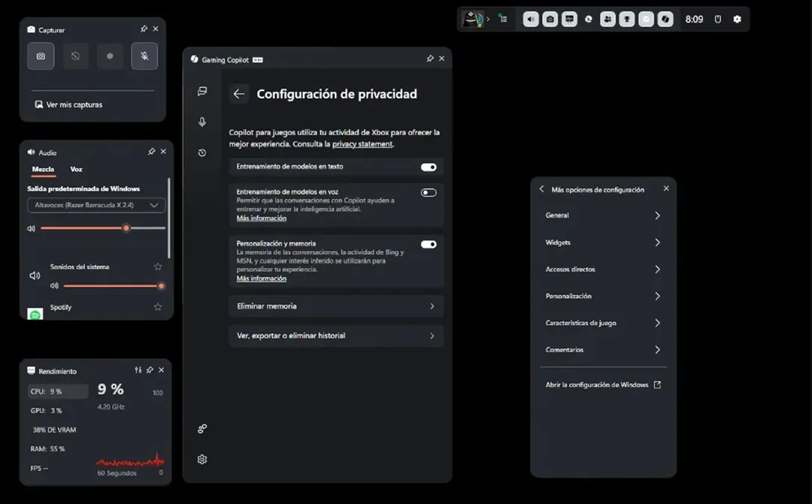Open the chat icon in Gaming Copilot sidebar
812x504 pixels.
tap(202, 92)
